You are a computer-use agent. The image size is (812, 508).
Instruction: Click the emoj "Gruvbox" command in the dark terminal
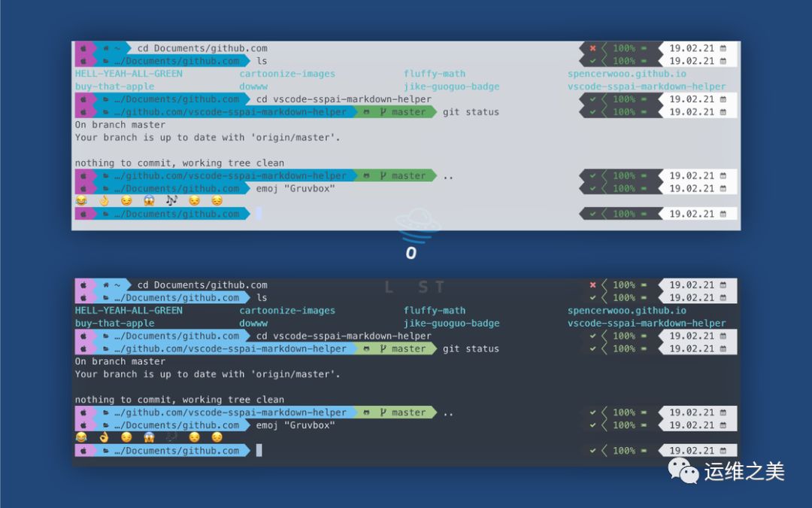(295, 425)
